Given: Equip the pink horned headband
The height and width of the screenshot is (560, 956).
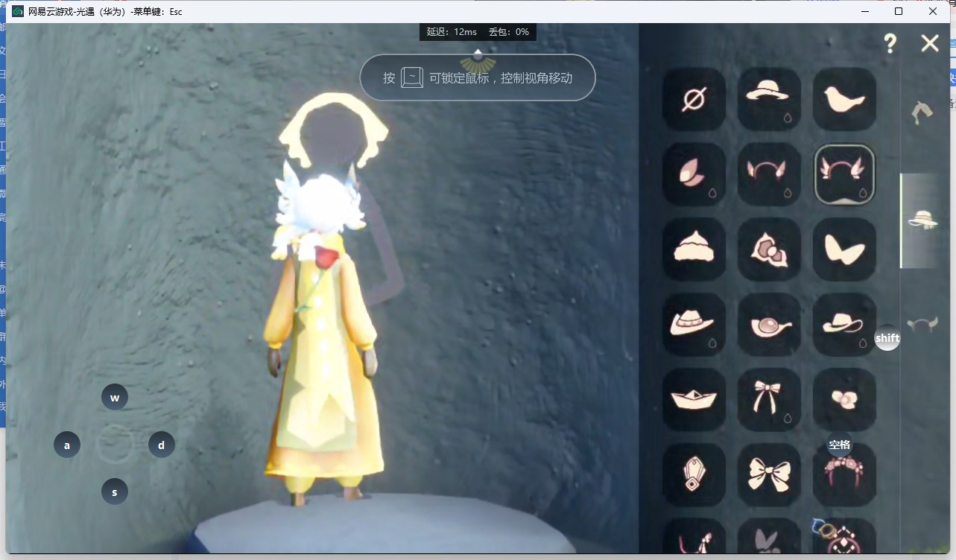Looking at the screenshot, I should coord(769,174).
